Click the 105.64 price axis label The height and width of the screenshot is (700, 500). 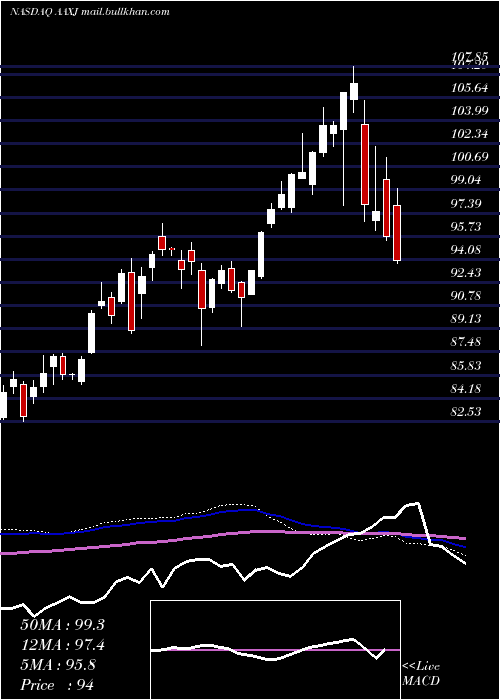pos(469,88)
